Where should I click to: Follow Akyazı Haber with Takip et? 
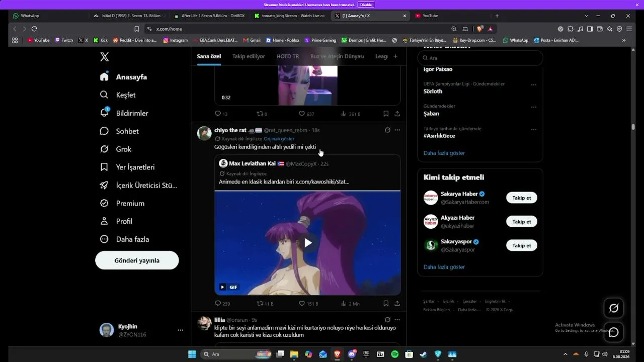pyautogui.click(x=522, y=222)
